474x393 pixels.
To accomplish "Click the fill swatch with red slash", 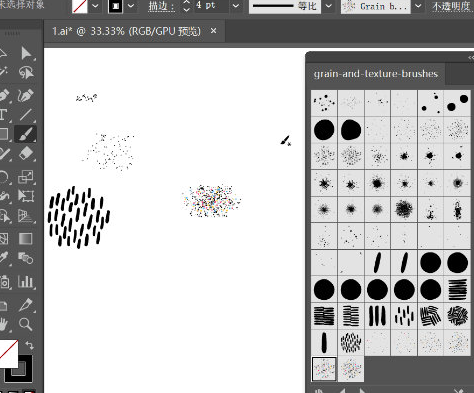I will (80, 6).
